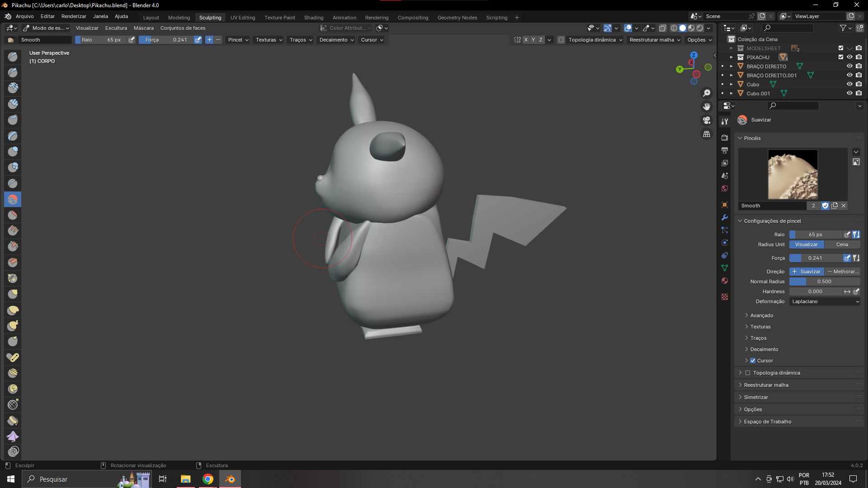
Task: Click the Smooth brush preview thumbnail
Action: [x=793, y=174]
